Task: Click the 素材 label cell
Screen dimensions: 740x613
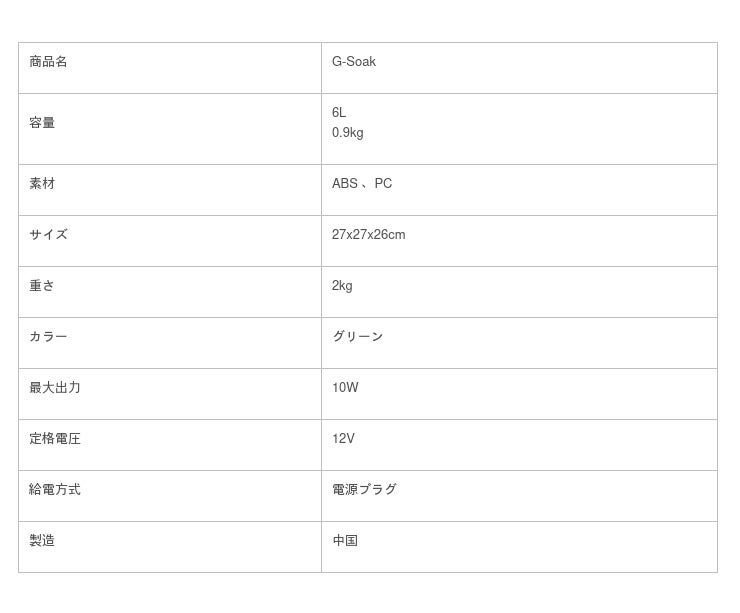Action: coord(42,184)
